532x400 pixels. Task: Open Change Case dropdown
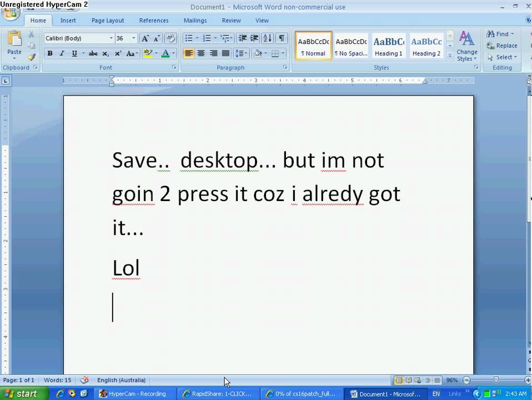tap(132, 54)
